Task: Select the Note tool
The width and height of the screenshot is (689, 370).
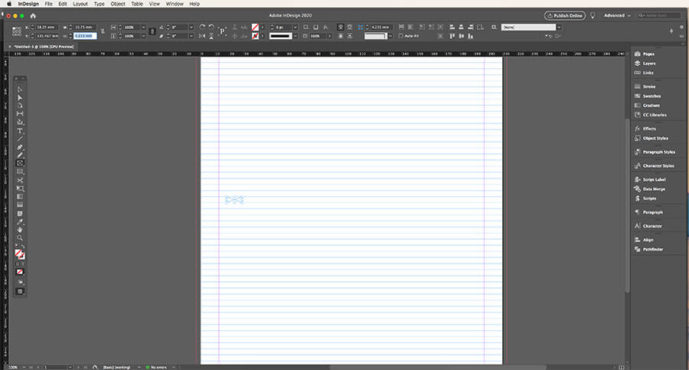Action: pos(20,214)
